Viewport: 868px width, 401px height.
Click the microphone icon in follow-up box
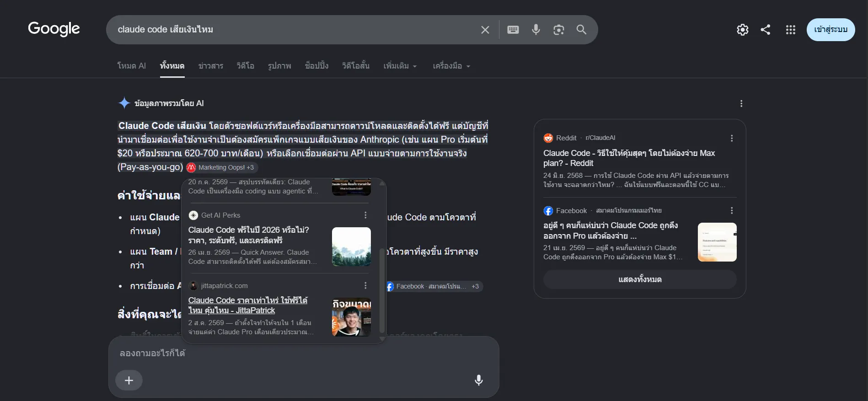479,380
